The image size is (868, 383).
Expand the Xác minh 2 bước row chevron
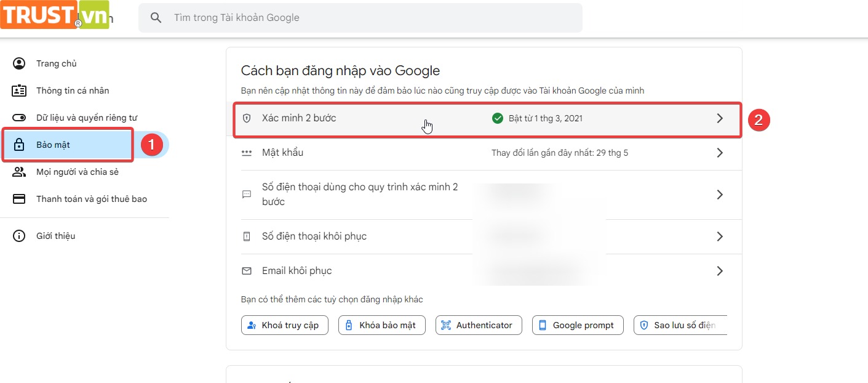[x=720, y=118]
